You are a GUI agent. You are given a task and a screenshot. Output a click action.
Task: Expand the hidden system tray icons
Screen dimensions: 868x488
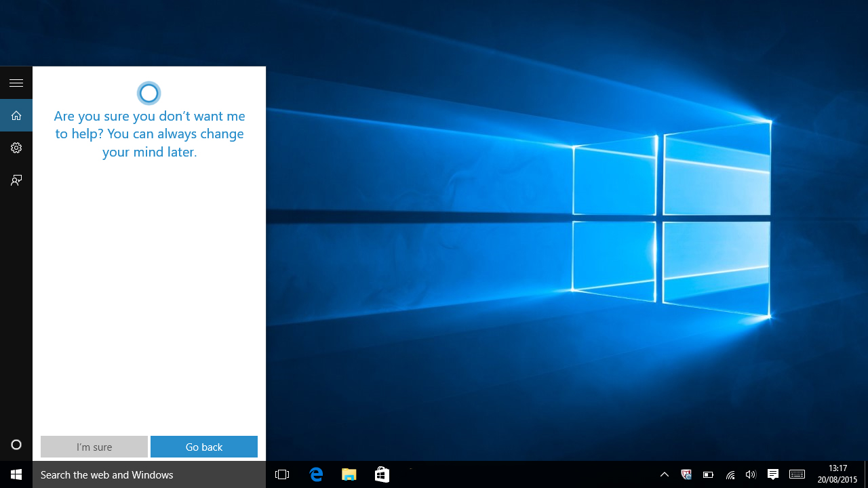pyautogui.click(x=665, y=474)
